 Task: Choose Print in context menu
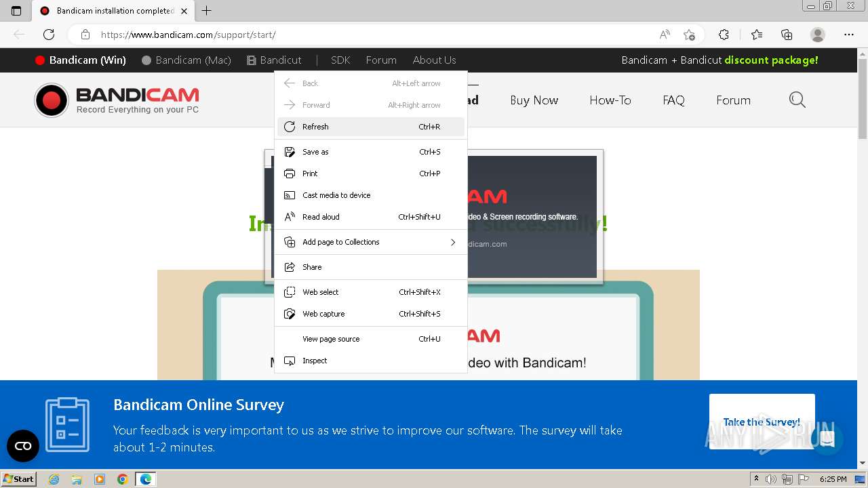(x=371, y=174)
